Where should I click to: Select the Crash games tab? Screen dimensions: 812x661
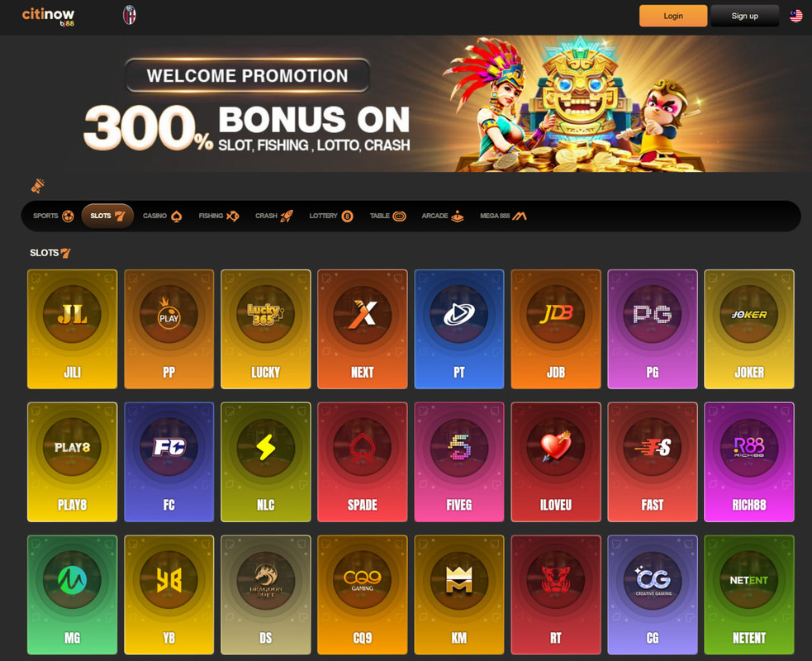274,216
